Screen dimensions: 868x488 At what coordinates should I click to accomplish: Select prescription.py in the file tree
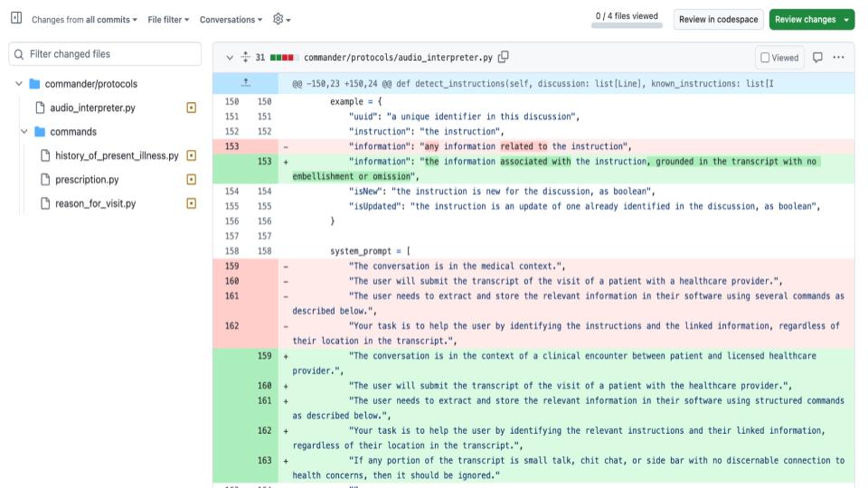click(x=87, y=179)
